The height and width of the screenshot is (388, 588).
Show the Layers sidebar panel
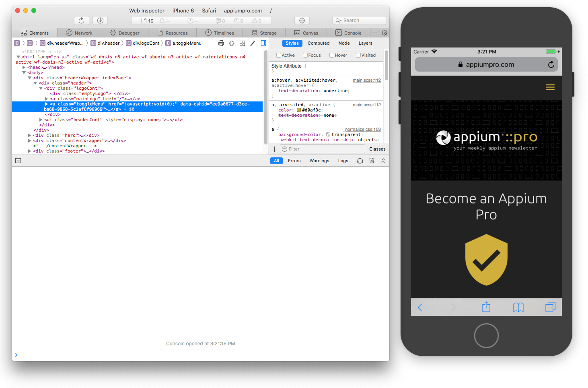pos(366,43)
